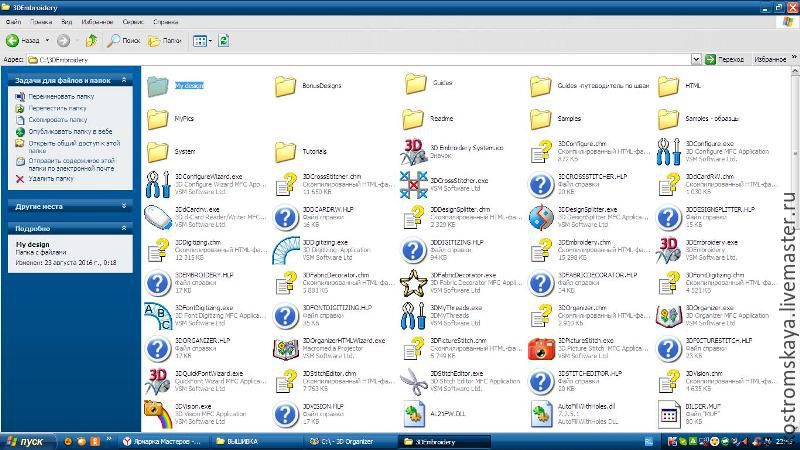The height and width of the screenshot is (450, 800).
Task: Toggle the Folders pane button
Action: (x=165, y=40)
